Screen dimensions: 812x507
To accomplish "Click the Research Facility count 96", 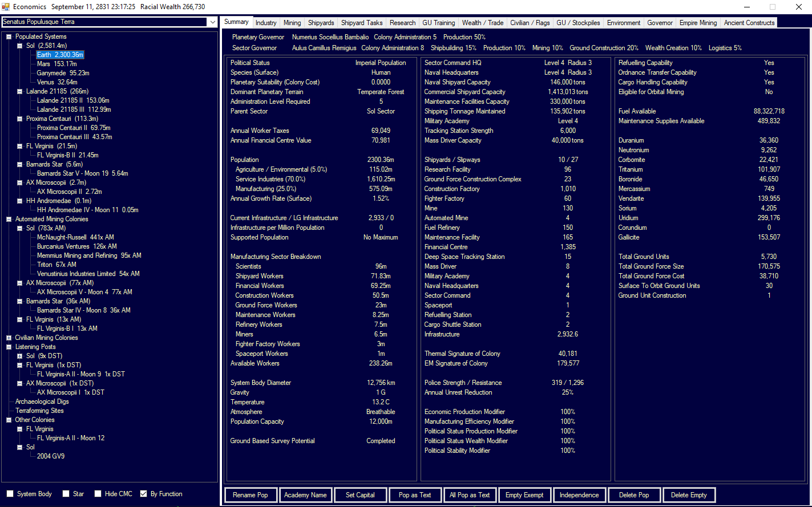I will click(568, 169).
